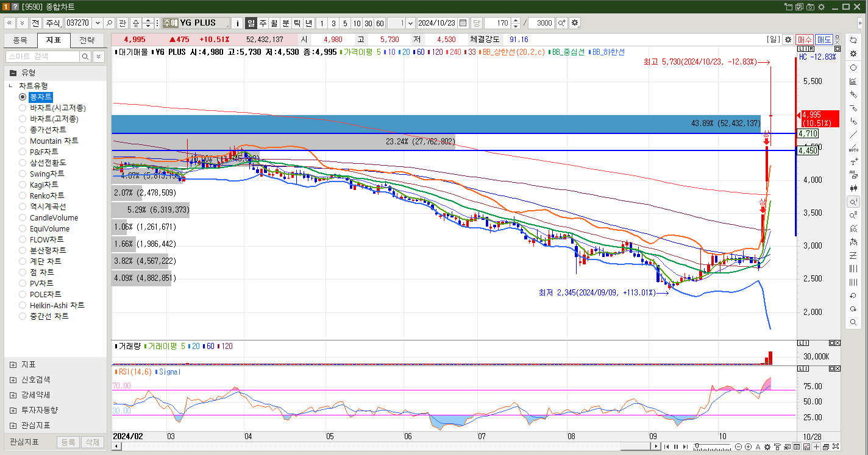Select Renko차트 radio option

click(23, 196)
